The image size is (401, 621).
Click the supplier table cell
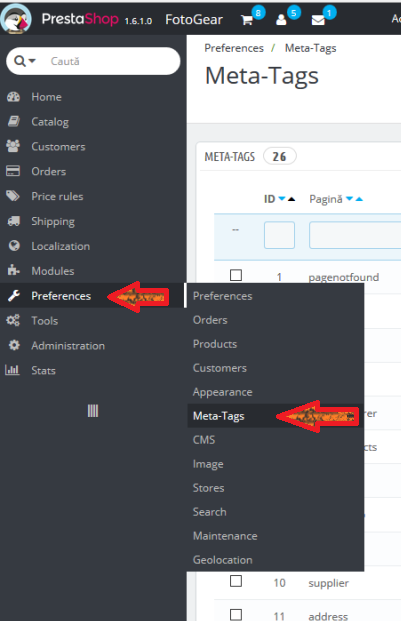tap(329, 583)
